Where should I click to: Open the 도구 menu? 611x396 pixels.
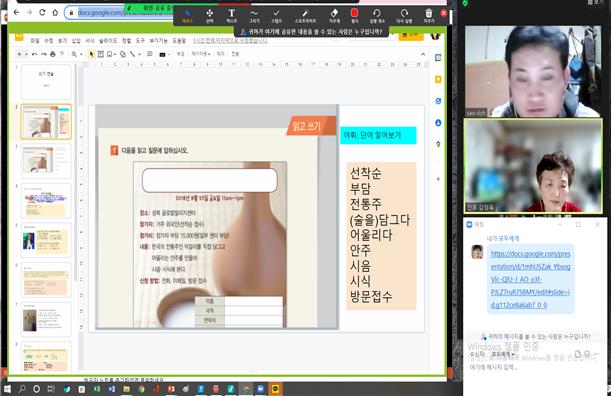point(140,41)
